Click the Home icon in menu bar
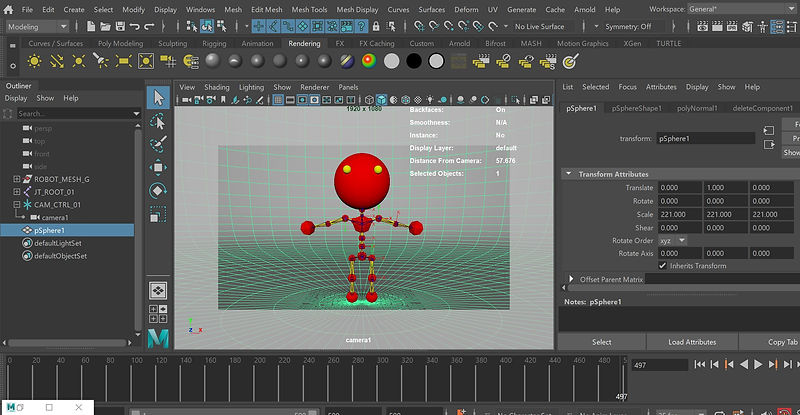Image resolution: width=800 pixels, height=415 pixels. pos(9,9)
